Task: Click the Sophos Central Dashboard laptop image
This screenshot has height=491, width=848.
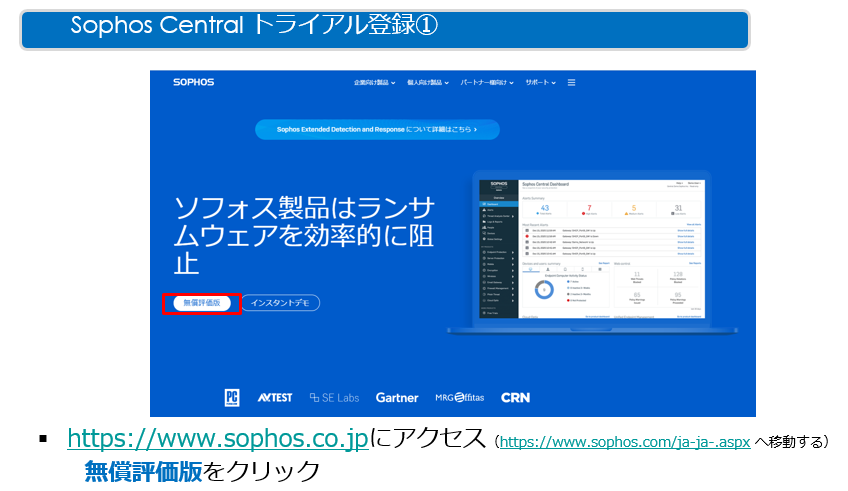Action: click(592, 251)
